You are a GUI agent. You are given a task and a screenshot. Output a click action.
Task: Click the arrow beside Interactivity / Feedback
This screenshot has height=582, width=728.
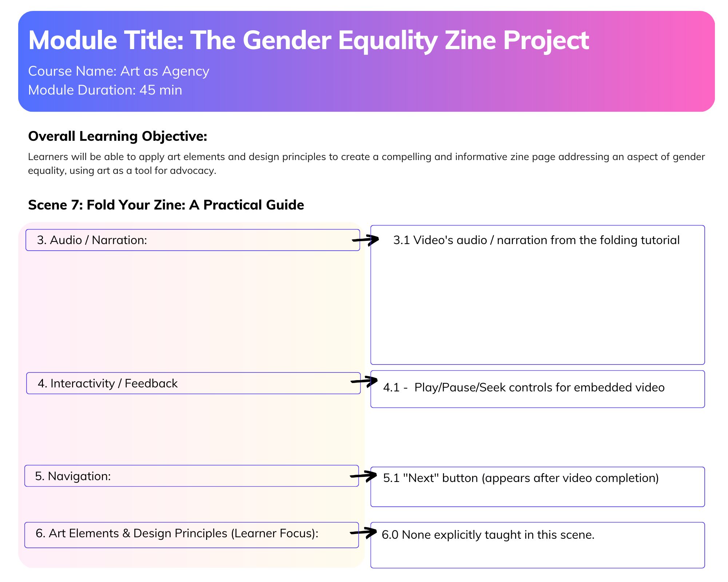pos(364,381)
